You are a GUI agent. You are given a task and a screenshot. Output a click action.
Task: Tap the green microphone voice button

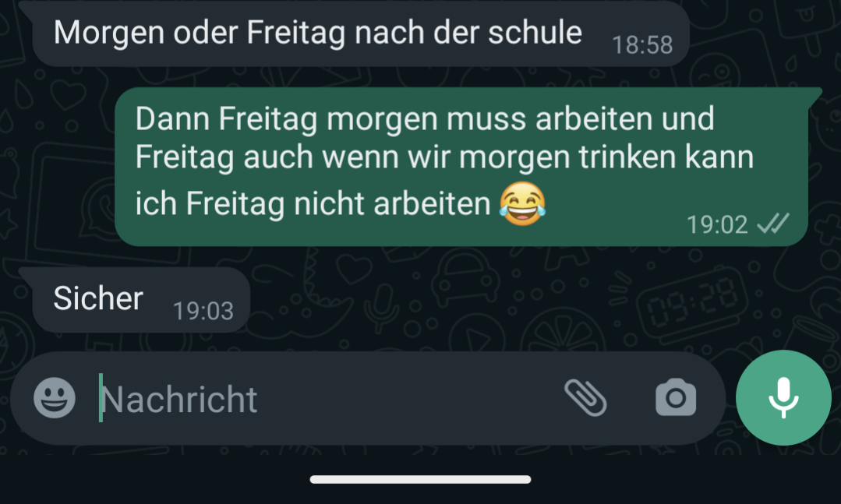(783, 397)
